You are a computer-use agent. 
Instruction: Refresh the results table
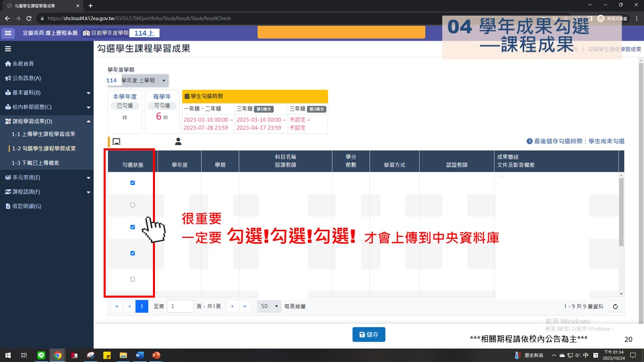(615, 306)
